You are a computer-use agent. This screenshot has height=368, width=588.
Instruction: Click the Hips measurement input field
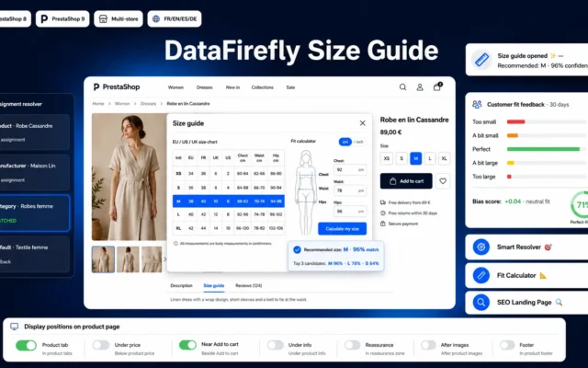tap(350, 211)
